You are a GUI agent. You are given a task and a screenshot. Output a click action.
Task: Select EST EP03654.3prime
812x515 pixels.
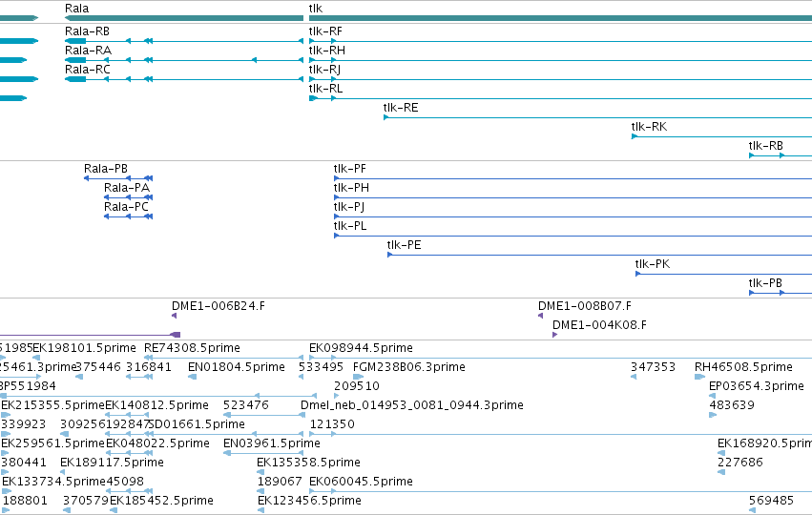[x=712, y=396]
